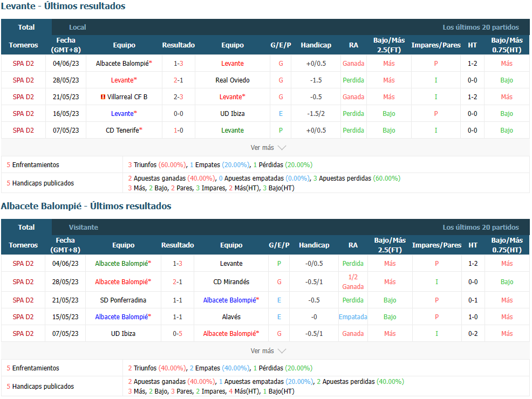
Task: Select the Total tab in Albacete Balompié section
Action: tap(26, 227)
